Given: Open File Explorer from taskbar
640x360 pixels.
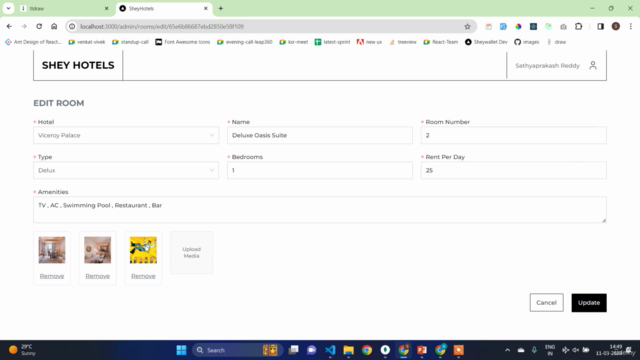Looking at the screenshot, I should [x=349, y=350].
